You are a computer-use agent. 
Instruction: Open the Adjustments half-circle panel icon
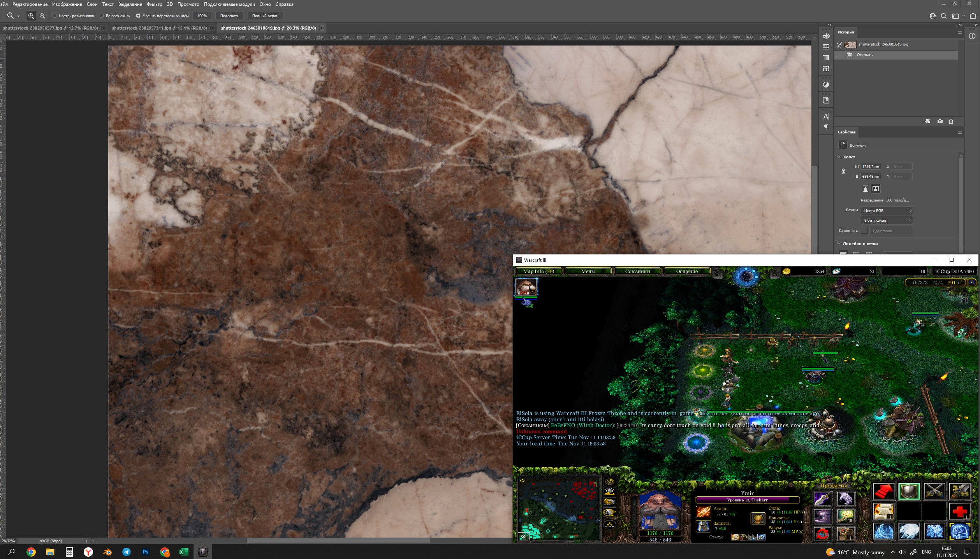(x=826, y=85)
